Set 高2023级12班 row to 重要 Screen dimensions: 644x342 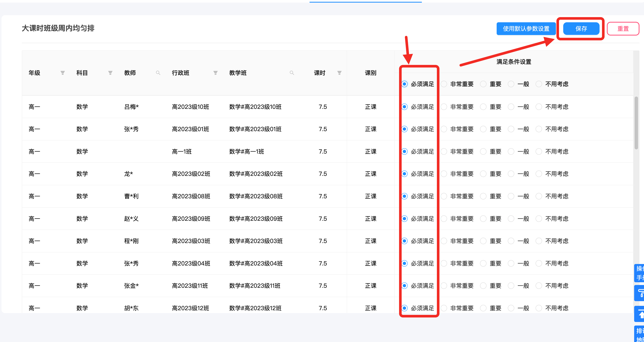point(483,308)
